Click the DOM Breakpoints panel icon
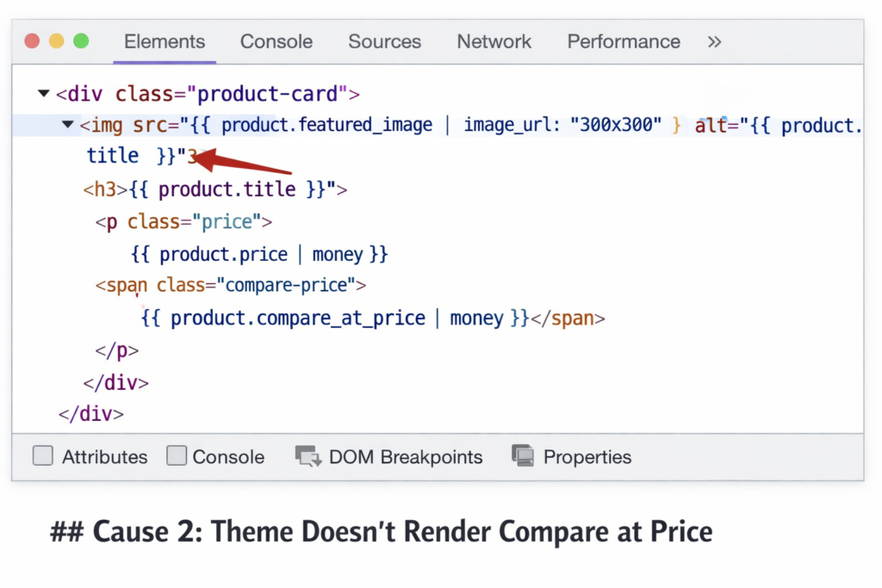882x588 pixels. tap(307, 456)
